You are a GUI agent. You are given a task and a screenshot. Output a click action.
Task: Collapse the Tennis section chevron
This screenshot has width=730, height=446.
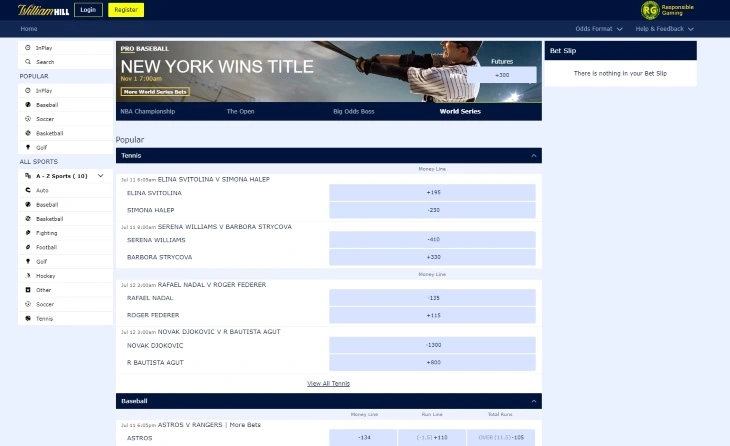pyautogui.click(x=534, y=155)
